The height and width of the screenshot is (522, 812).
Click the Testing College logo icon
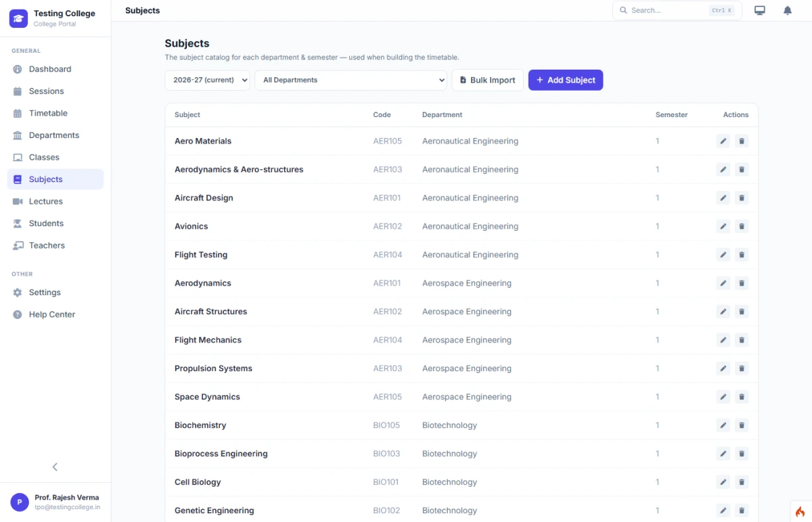click(x=18, y=18)
